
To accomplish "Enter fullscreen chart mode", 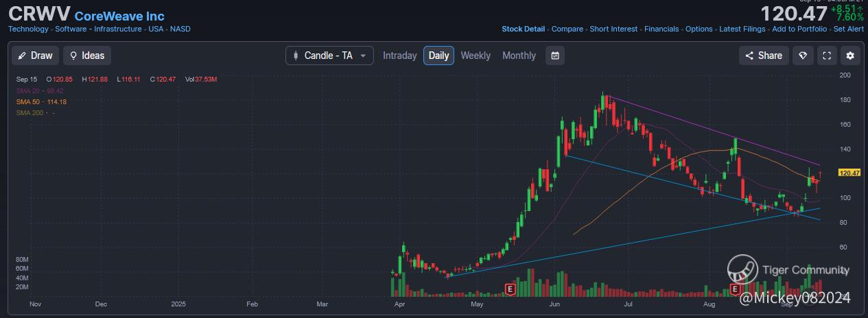I will [827, 56].
